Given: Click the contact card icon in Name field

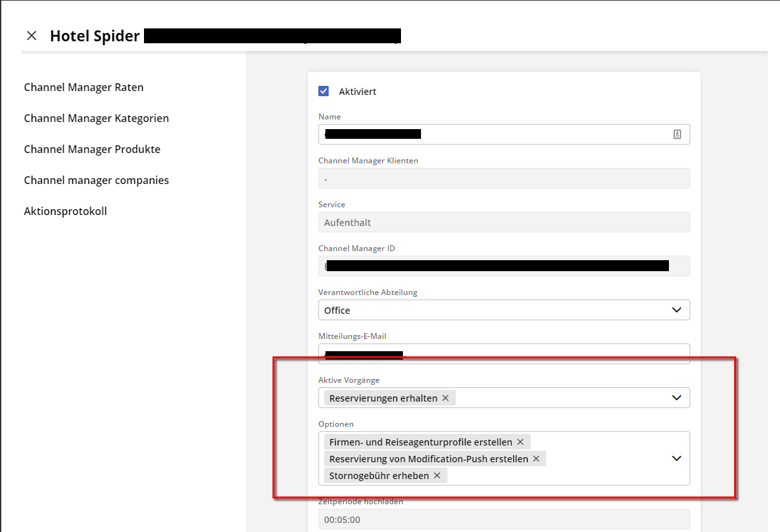Looking at the screenshot, I should (677, 134).
